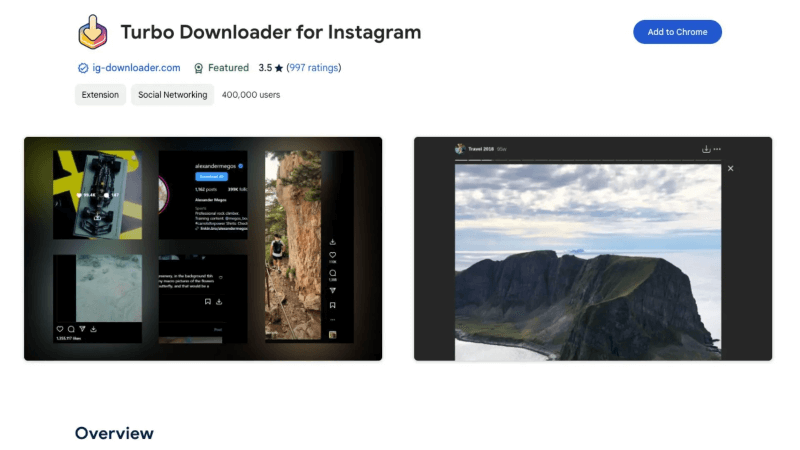Screen dimensions: 800x450
Task: Click the Travel 2018 story name
Action: click(x=481, y=149)
